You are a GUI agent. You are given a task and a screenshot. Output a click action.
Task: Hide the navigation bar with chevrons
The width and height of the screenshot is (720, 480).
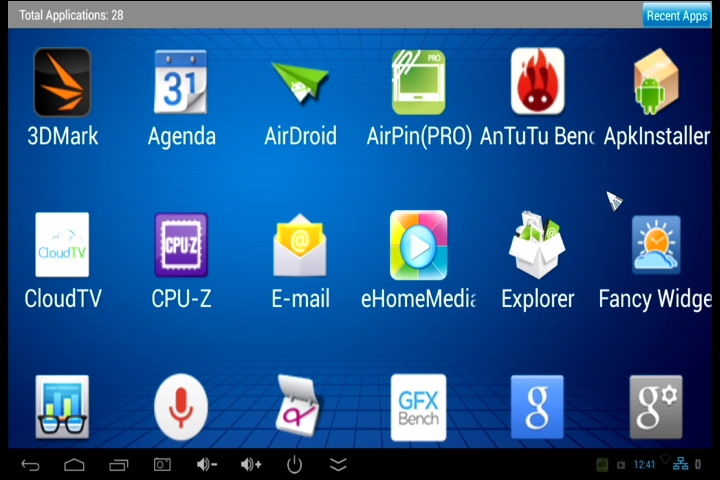point(338,464)
